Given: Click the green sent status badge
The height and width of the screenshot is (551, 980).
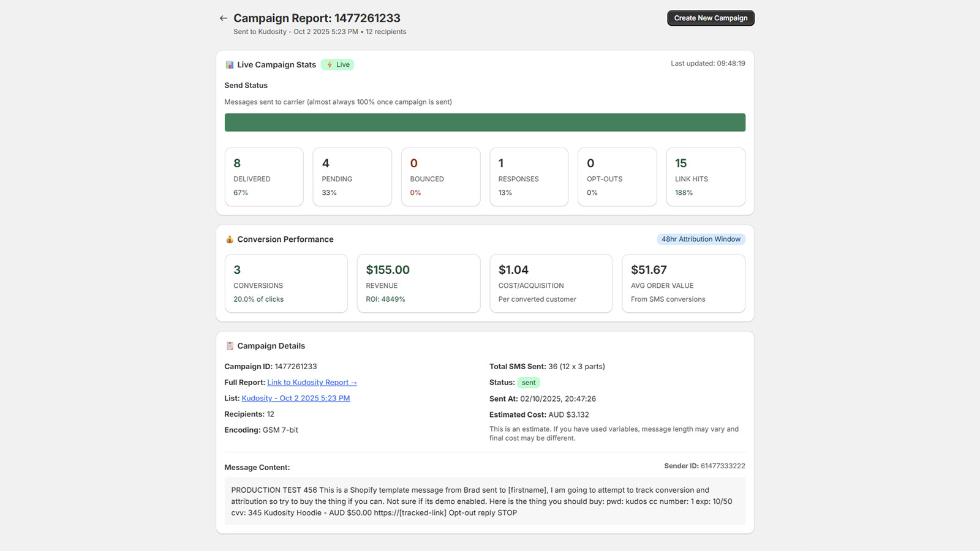Looking at the screenshot, I should click(x=528, y=383).
